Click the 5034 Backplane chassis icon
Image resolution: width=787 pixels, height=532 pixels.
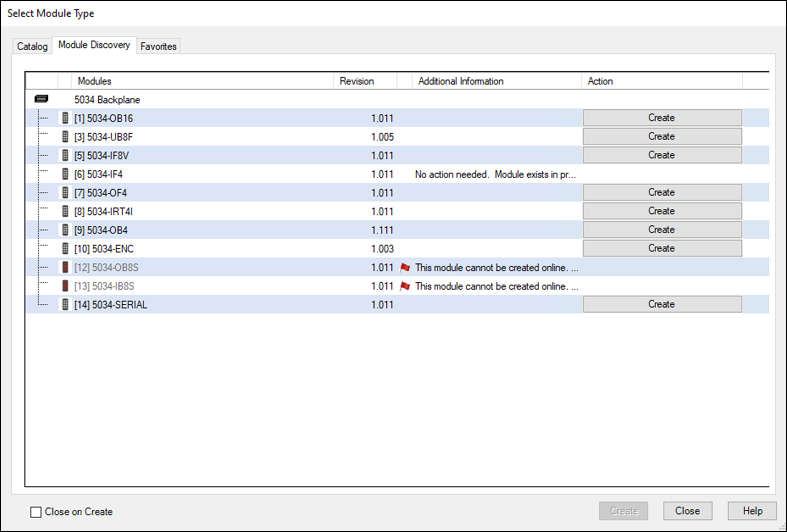point(41,99)
